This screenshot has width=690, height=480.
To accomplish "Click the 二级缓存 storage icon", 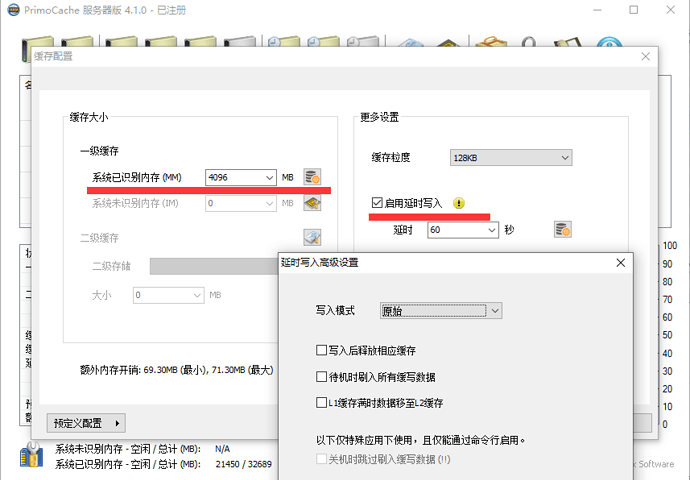I will 312,238.
